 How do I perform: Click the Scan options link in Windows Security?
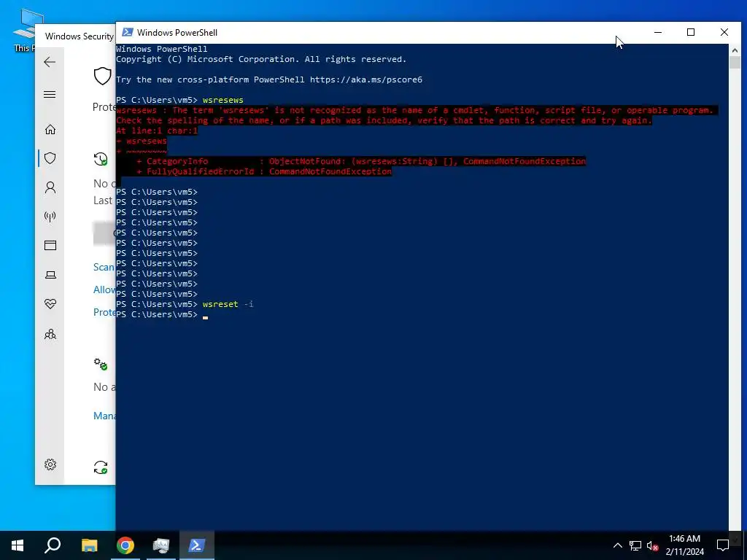[x=104, y=267]
